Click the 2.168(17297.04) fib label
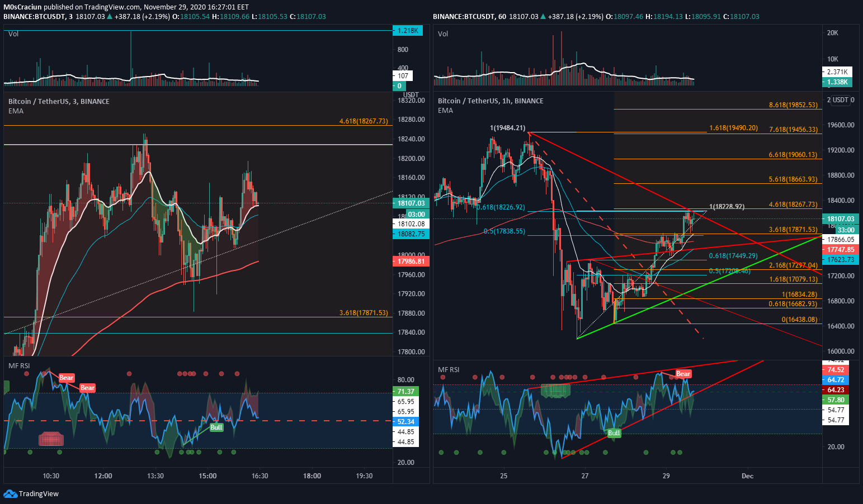 pos(793,265)
